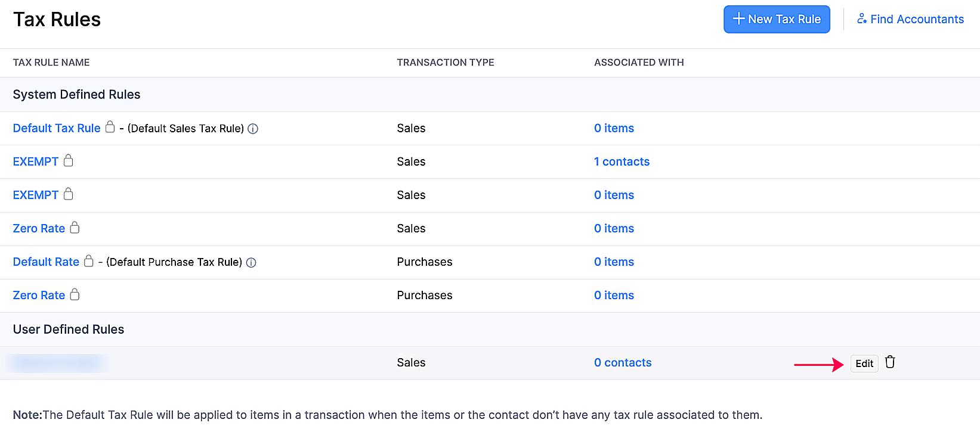Viewport: 980px width, 435px height.
Task: Click the lock icon on EXEMPT rule with 1 contacts
Action: click(69, 161)
